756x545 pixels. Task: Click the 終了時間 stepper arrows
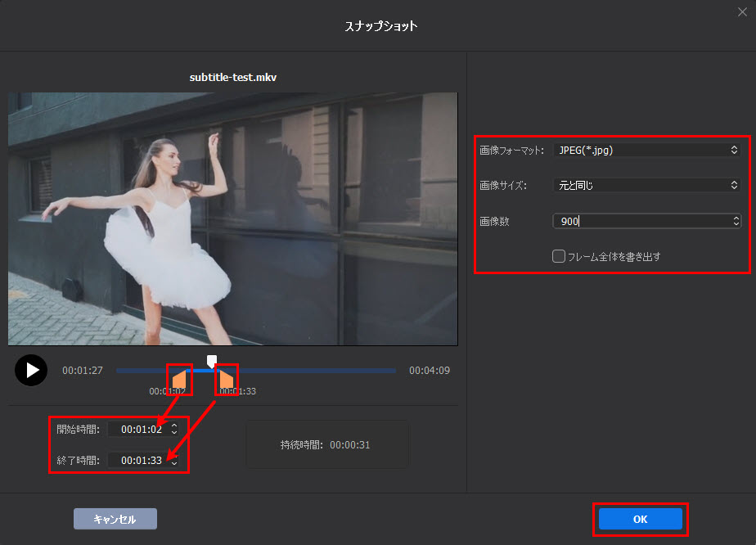coord(174,460)
